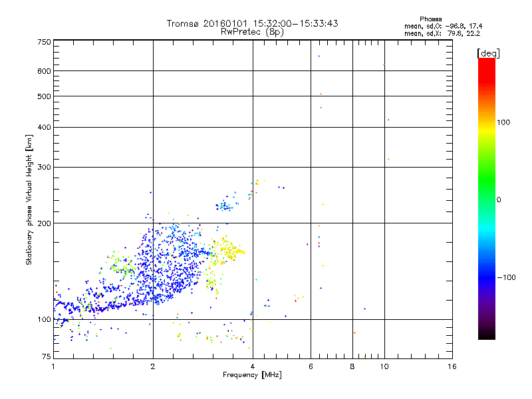532x399 pixels.
Task: Click the x-axis tick label '2'
Action: (x=153, y=366)
